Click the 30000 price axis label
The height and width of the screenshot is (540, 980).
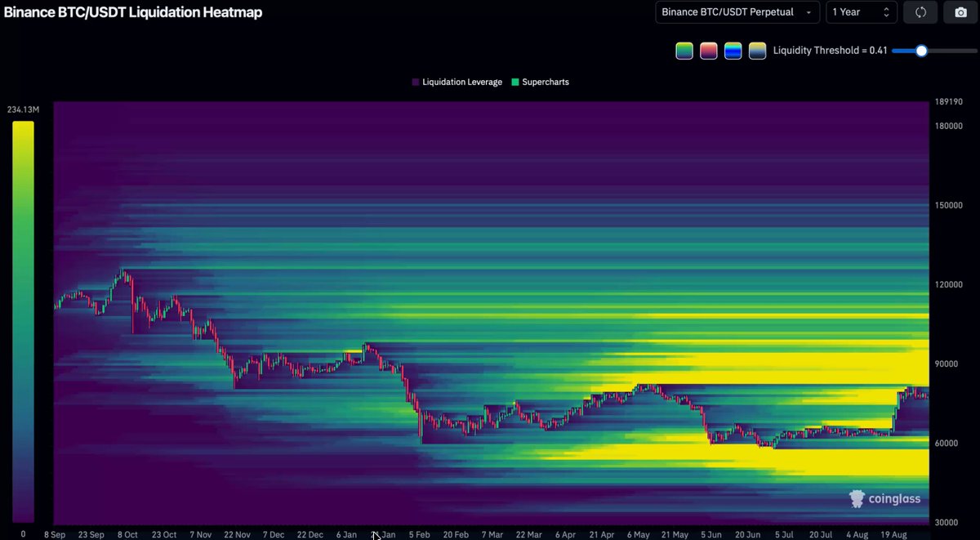[945, 522]
